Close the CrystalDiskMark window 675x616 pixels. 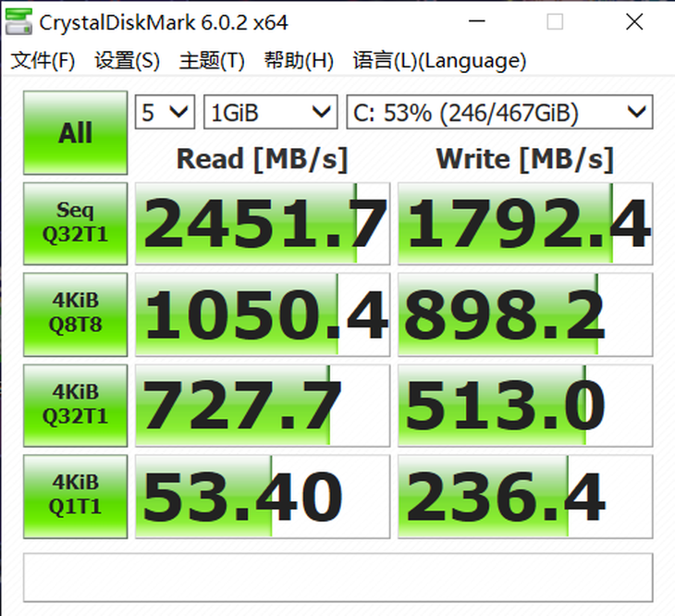pos(634,21)
